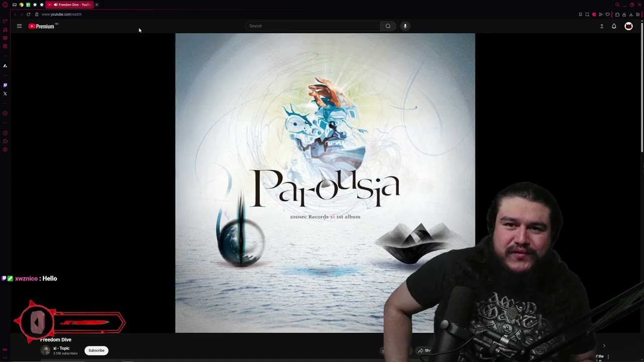Click the "Freedom Dive" video title
The height and width of the screenshot is (362, 644).
point(56,340)
